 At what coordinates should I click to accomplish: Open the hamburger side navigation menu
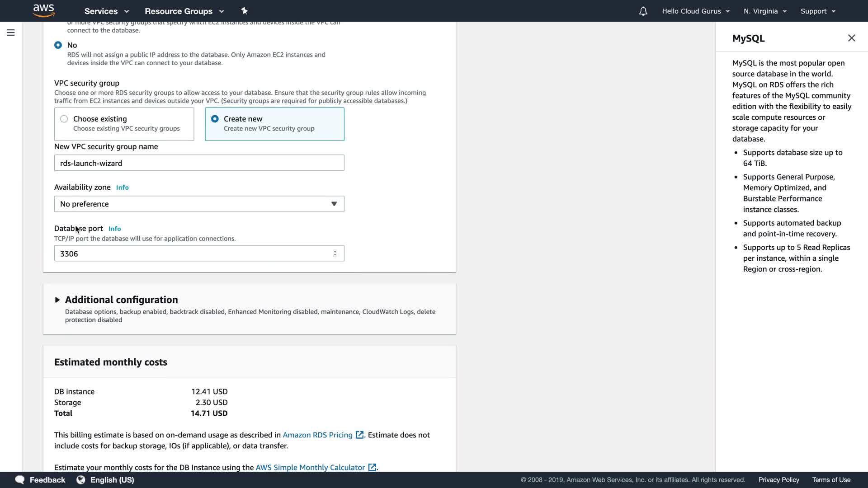11,33
